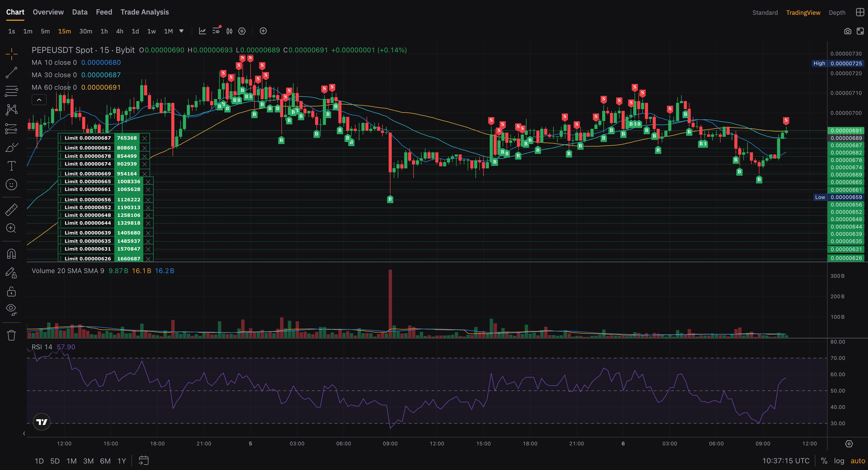Collapse the left toolbar arrow
868x470 pixels.
(x=24, y=433)
